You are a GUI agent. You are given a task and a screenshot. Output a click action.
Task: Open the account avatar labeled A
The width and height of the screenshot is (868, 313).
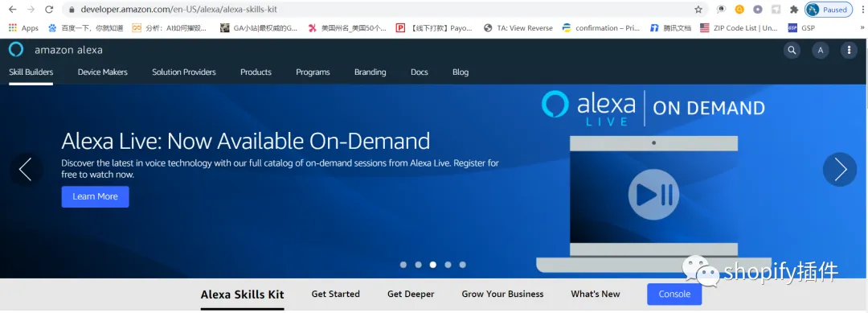pos(821,51)
